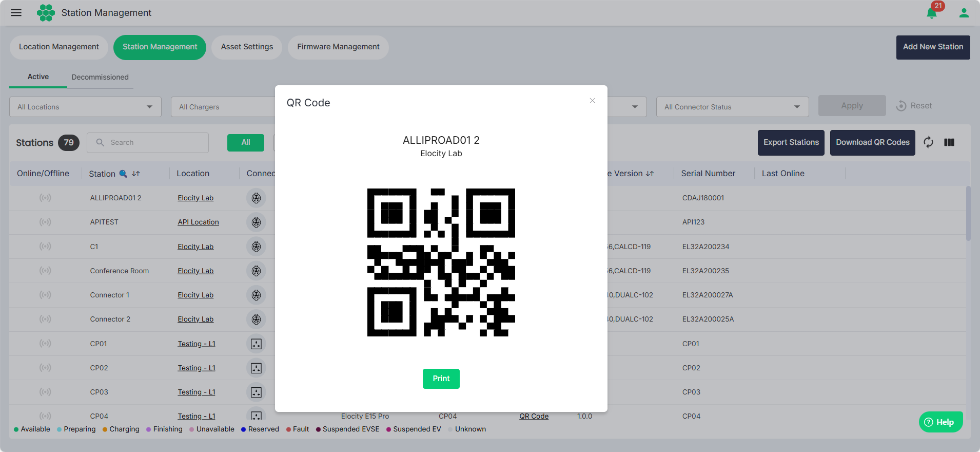Open Testing - L1 link for CP03
Screen dimensions: 980x452
pyautogui.click(x=197, y=392)
